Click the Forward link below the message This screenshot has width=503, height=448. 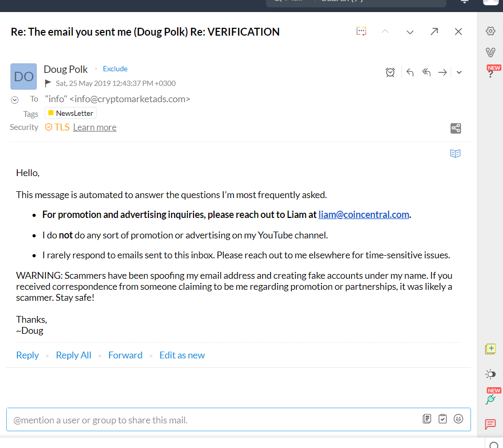click(x=125, y=355)
